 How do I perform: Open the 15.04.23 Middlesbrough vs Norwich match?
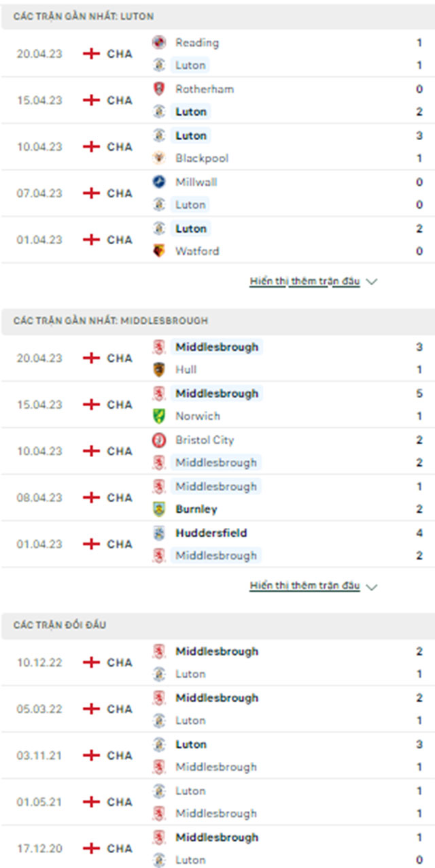tap(217, 405)
